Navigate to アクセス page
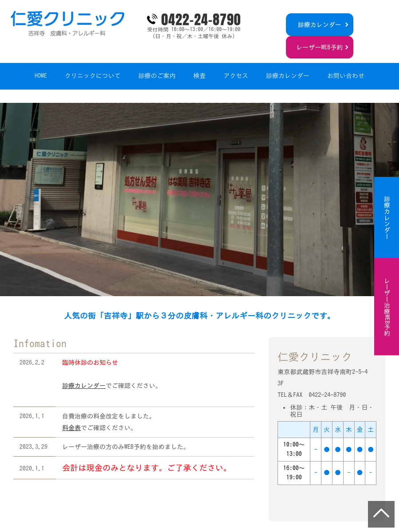Screen dimensions: 399x532 point(236,76)
